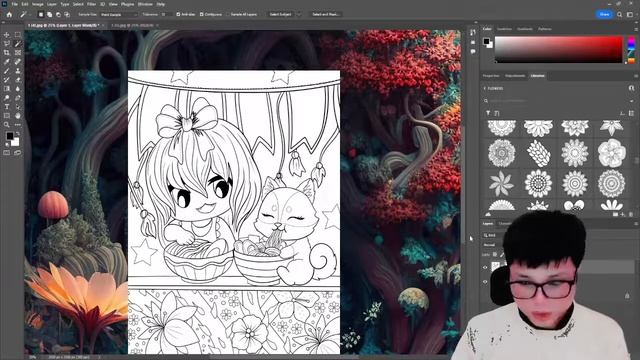Image resolution: width=640 pixels, height=360 pixels.
Task: Select the Magic Wand tool in toolbox
Action: pyautogui.click(x=18, y=44)
